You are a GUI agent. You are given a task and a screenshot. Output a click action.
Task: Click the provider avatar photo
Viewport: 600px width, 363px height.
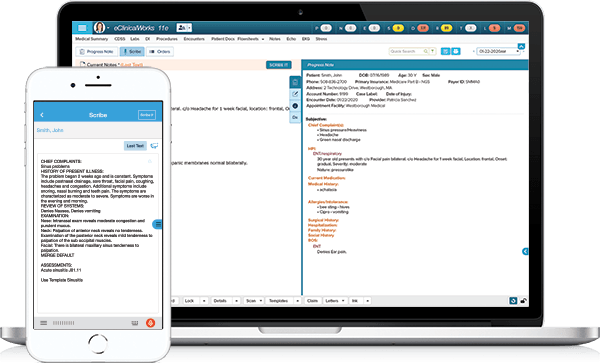(99, 28)
